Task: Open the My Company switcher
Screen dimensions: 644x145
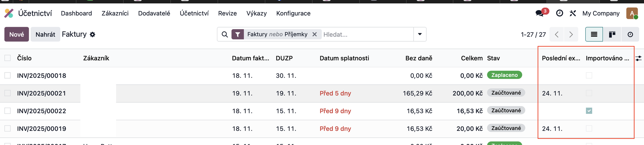Action: 601,13
